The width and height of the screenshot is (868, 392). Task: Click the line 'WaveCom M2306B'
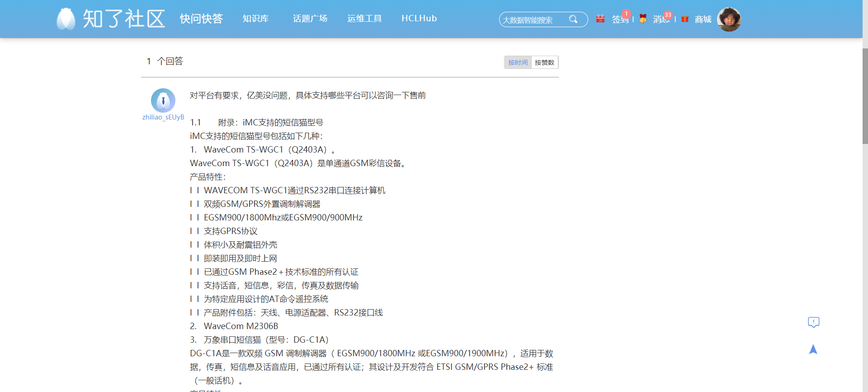tap(241, 326)
